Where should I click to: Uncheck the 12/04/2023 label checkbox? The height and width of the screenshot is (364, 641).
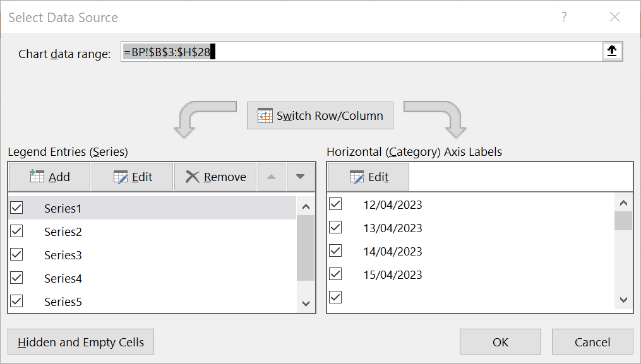(335, 204)
